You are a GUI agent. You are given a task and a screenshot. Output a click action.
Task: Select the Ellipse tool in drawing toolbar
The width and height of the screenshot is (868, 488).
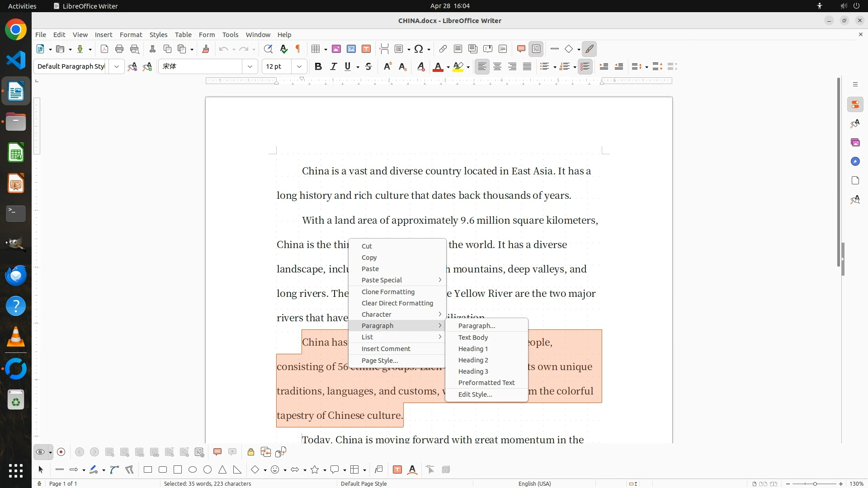[x=193, y=470]
